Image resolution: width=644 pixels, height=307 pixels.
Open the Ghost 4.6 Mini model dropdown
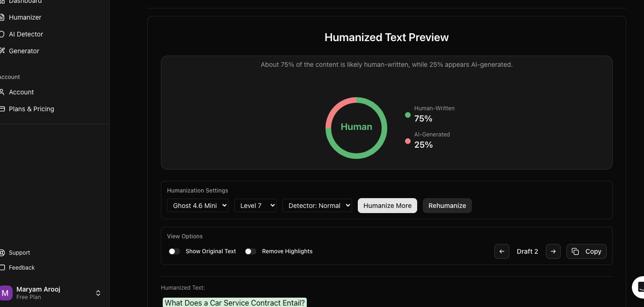[198, 206]
